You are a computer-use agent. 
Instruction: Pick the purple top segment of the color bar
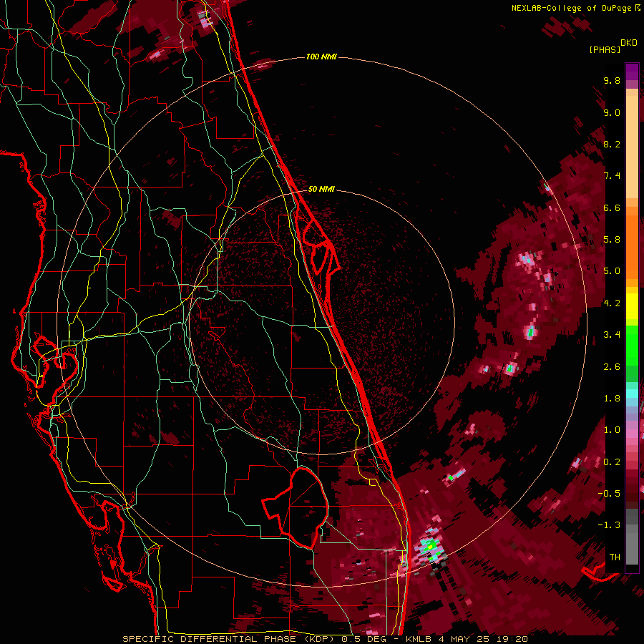[632, 72]
